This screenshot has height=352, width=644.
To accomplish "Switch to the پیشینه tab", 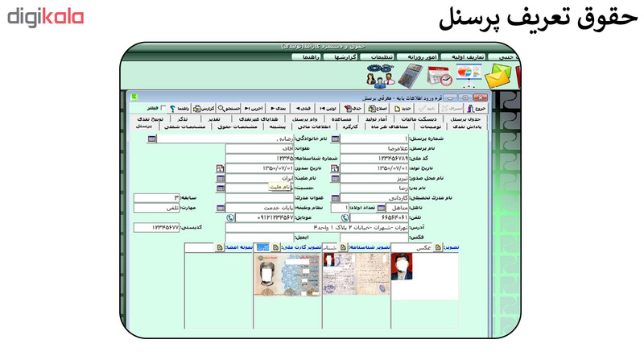I will point(278,126).
